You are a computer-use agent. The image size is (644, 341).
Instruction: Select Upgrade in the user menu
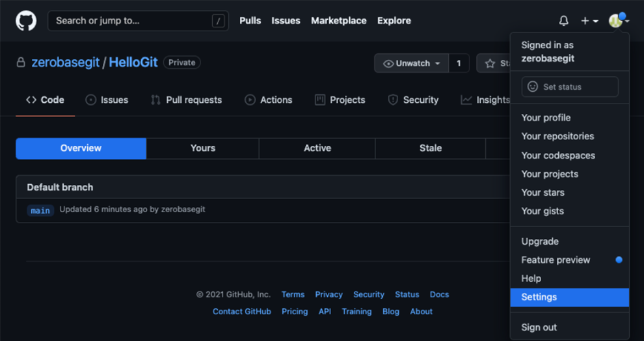click(540, 241)
